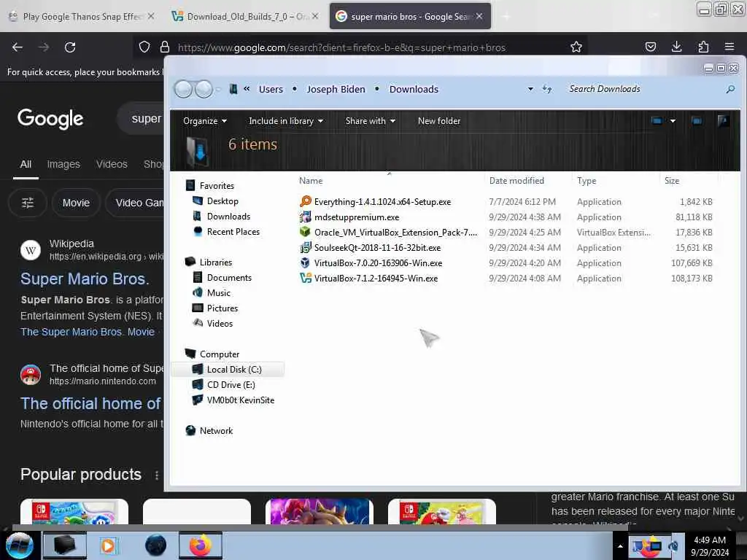
Task: Select super mario bros Google Search tab
Action: (410, 16)
